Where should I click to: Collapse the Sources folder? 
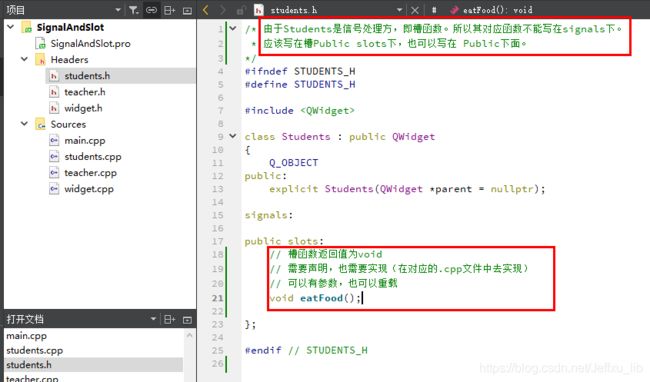tap(24, 124)
